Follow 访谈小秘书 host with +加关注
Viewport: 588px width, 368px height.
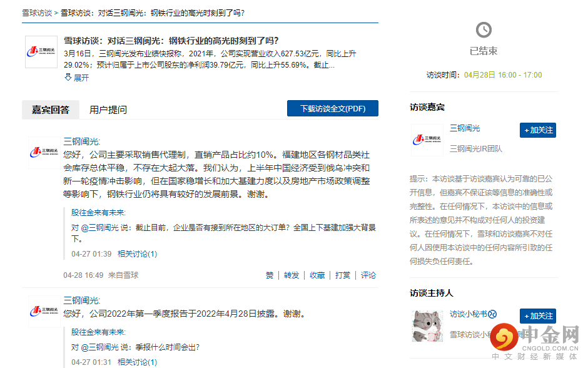click(538, 316)
